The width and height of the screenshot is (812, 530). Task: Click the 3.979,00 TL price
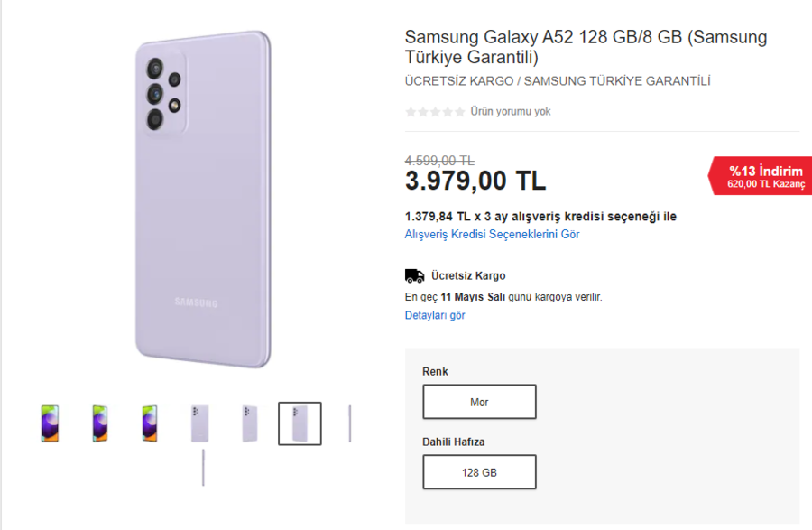(x=475, y=181)
